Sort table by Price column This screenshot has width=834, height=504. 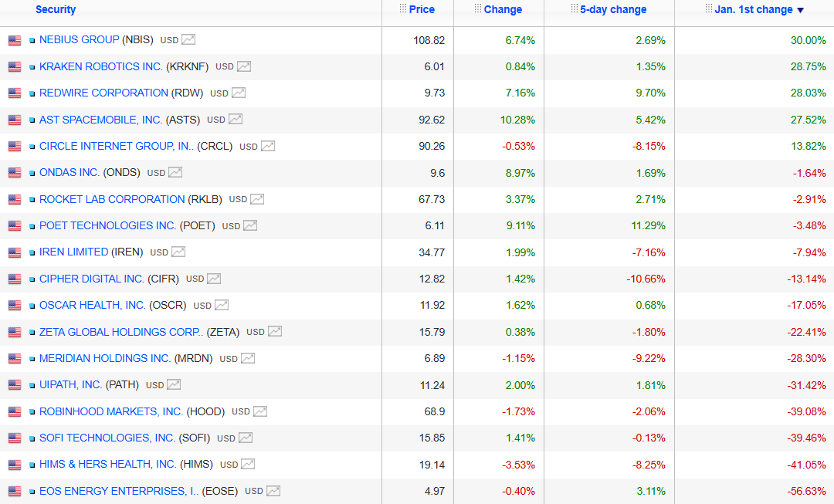click(422, 9)
